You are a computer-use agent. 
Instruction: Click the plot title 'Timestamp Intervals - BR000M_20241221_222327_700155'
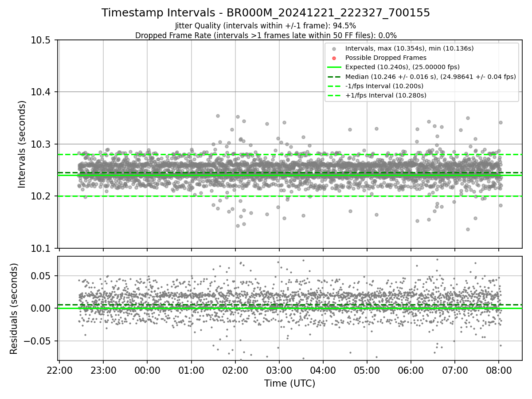point(266,13)
